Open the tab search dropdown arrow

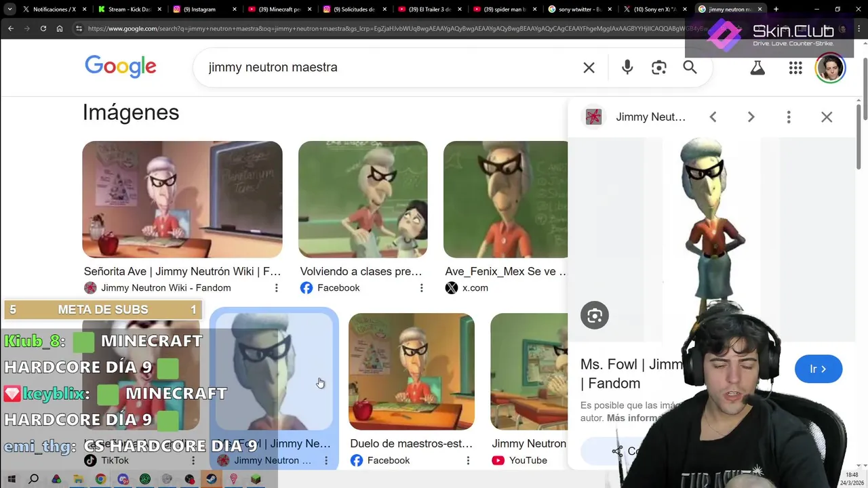9,9
